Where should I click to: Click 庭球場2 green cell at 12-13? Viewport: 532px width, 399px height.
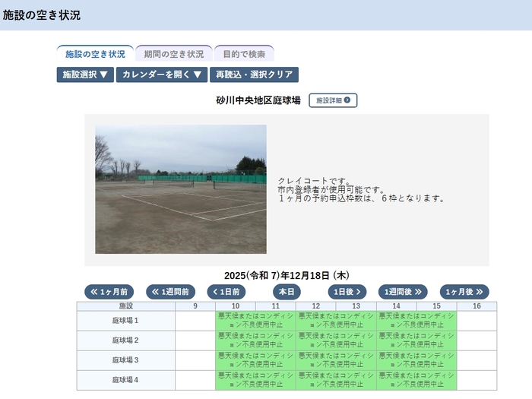(336, 340)
